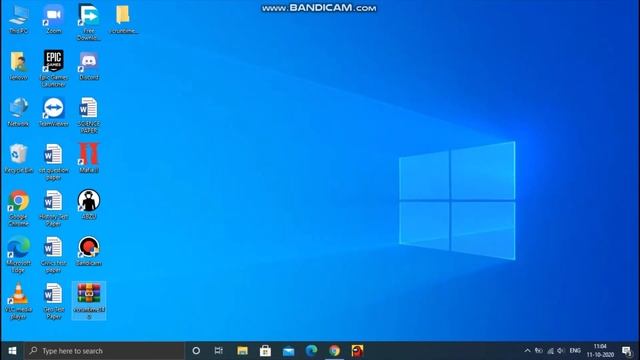The height and width of the screenshot is (360, 640).
Task: Select the black silhouette game shortcut
Action: [89, 205]
